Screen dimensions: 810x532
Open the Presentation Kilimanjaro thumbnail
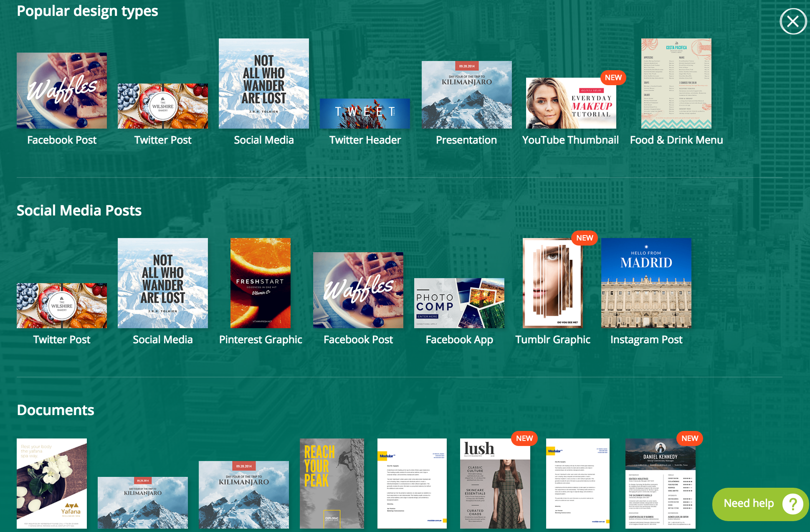point(467,95)
